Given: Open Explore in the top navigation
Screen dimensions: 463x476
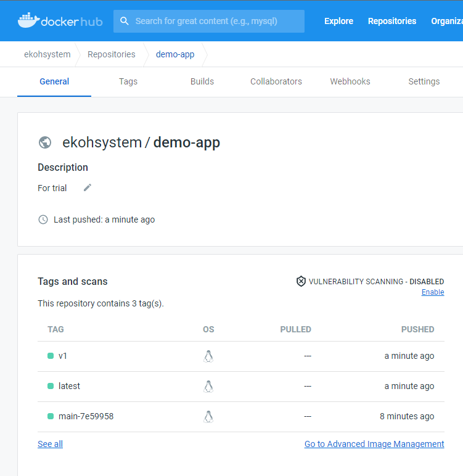Looking at the screenshot, I should (x=339, y=21).
